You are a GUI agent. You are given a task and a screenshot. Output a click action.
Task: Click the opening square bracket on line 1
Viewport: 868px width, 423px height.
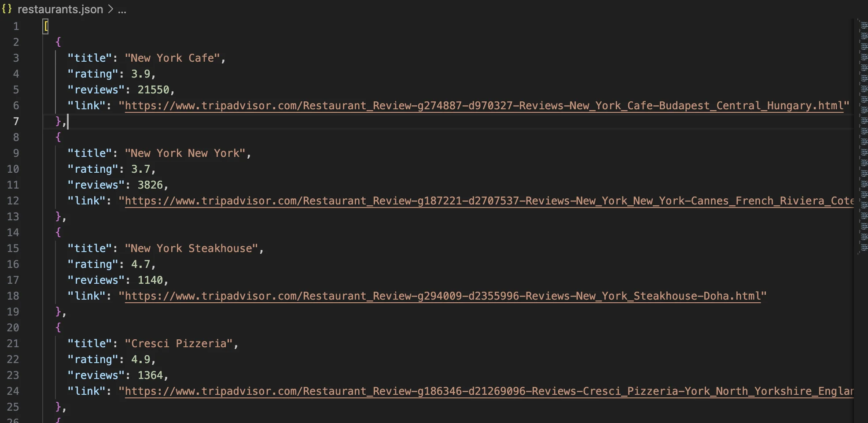(46, 26)
